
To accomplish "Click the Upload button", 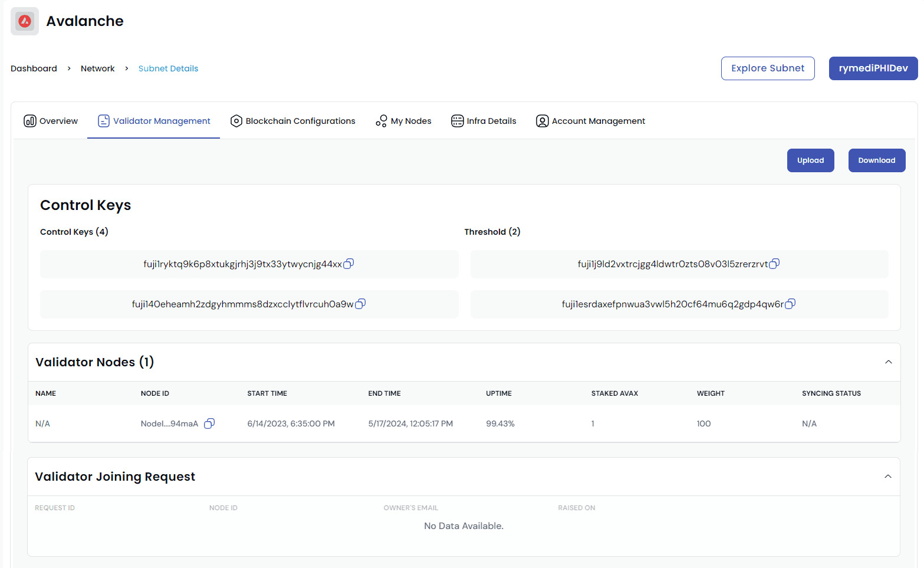I will coord(811,160).
